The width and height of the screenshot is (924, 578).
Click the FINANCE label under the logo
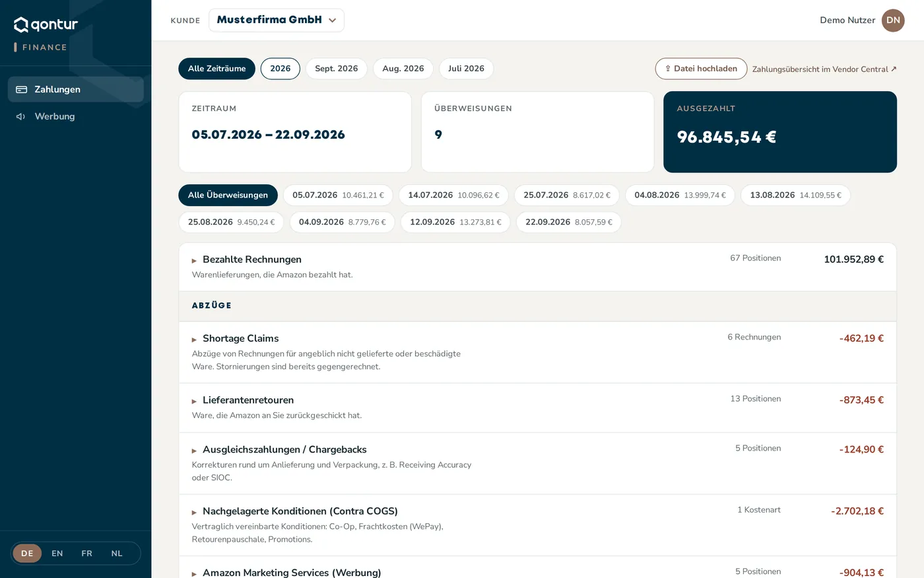click(x=44, y=48)
